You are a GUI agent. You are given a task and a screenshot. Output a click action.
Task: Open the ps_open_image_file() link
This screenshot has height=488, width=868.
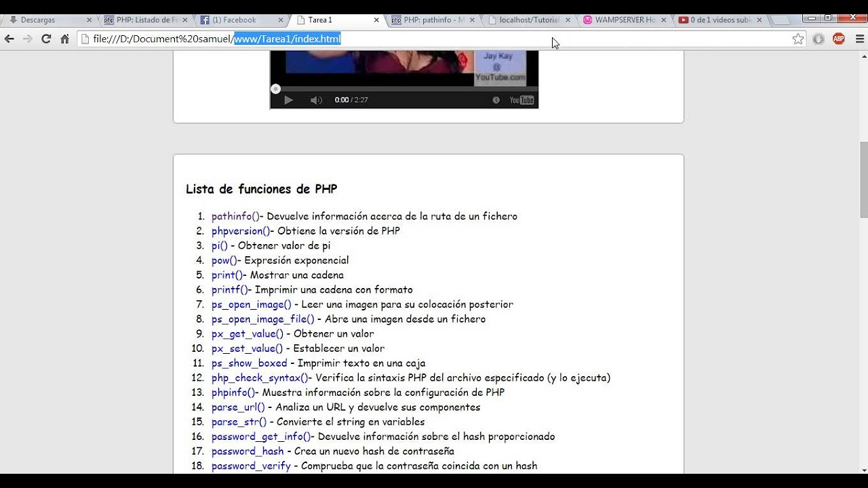point(263,319)
